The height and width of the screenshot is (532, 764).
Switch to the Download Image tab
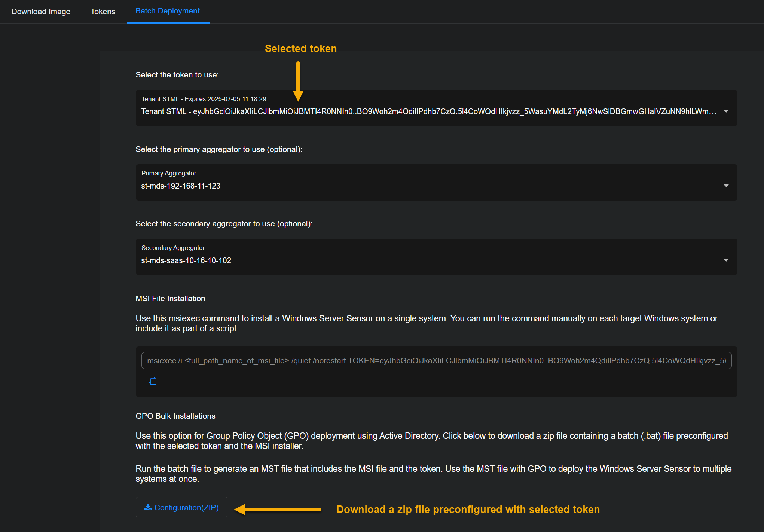click(x=41, y=12)
